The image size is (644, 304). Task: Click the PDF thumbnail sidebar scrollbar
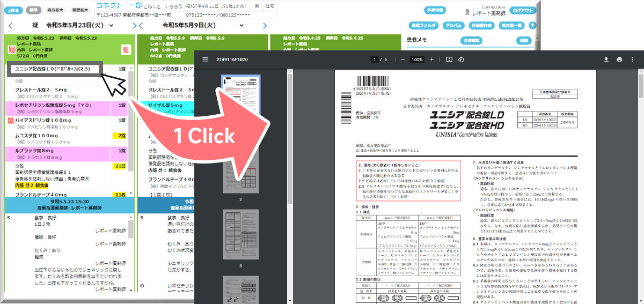(289, 139)
